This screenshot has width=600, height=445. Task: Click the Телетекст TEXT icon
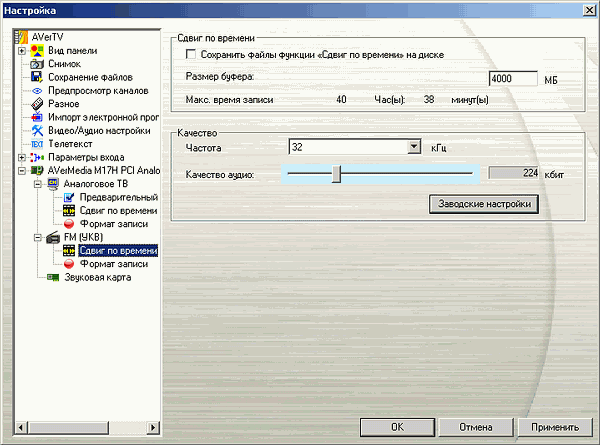pyautogui.click(x=37, y=144)
